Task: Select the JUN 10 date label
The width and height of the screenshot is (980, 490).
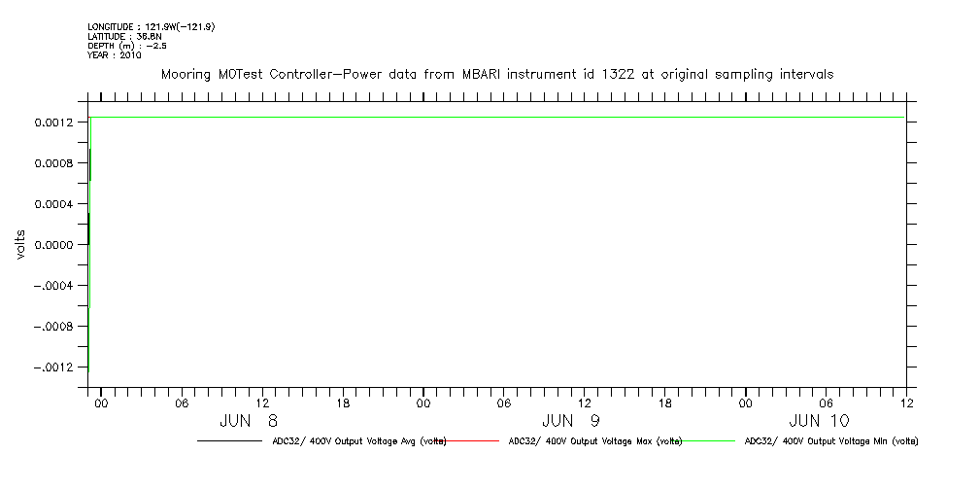Action: (x=818, y=421)
